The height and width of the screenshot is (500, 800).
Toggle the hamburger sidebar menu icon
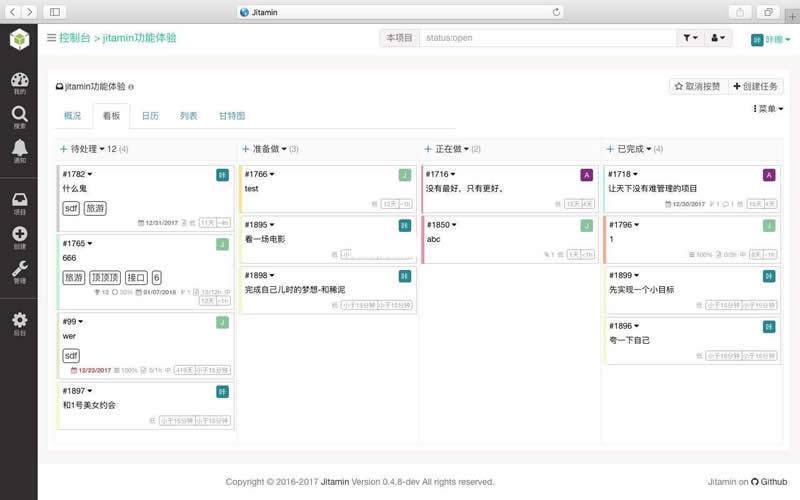pyautogui.click(x=51, y=38)
